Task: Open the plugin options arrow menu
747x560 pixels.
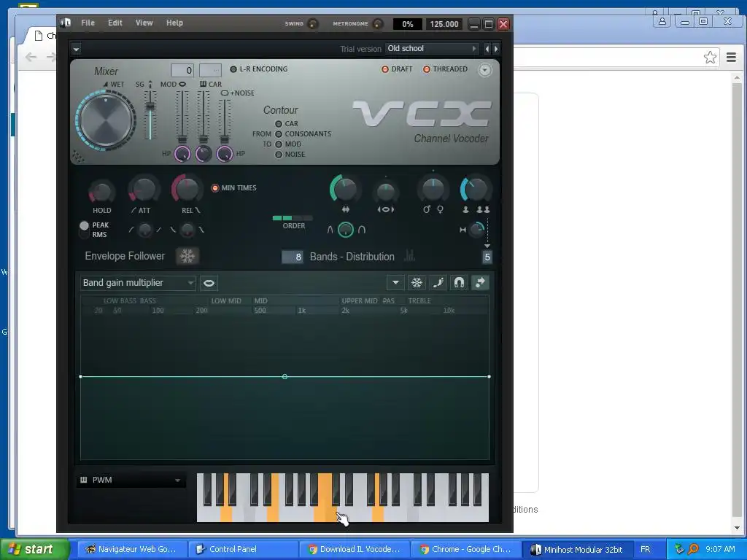Action: pyautogui.click(x=76, y=49)
